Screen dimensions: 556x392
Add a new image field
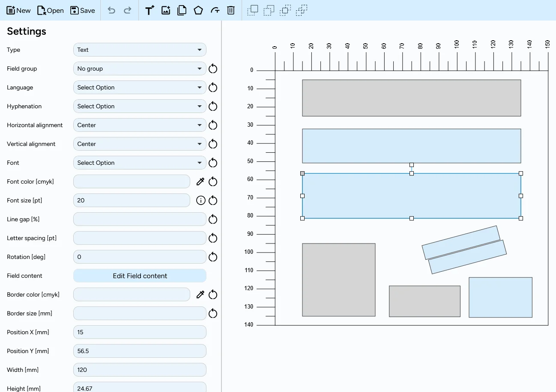click(166, 10)
